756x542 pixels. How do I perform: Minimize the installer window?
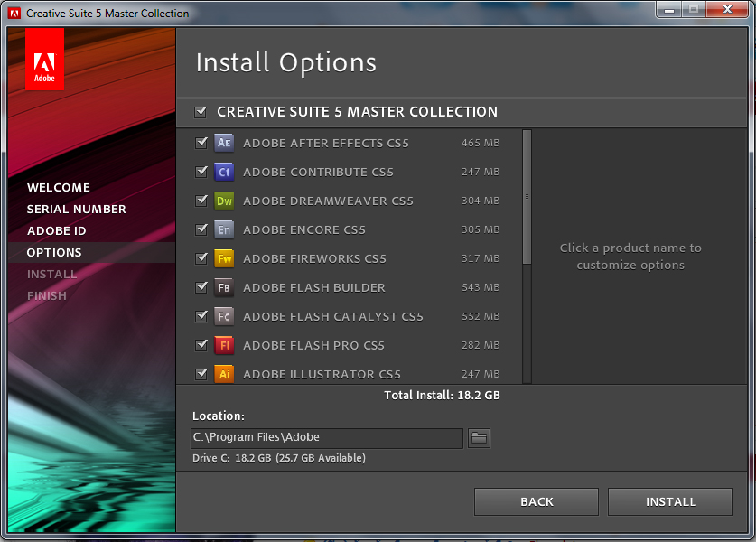[669, 10]
